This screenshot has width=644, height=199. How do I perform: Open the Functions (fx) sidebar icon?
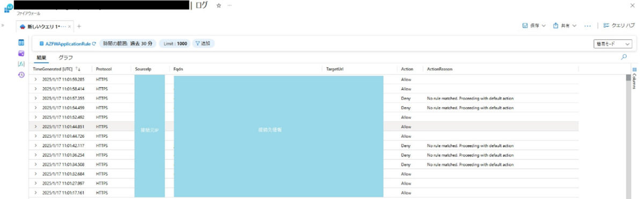coord(21,64)
